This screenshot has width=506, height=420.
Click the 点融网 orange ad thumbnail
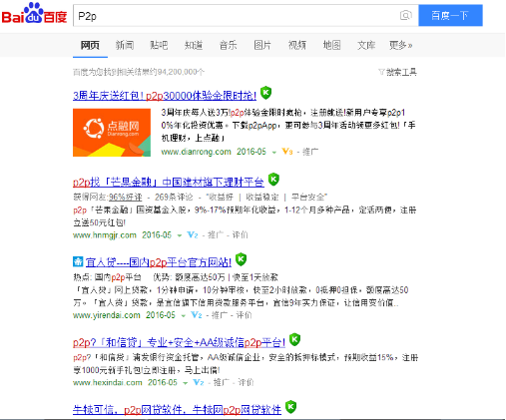pos(112,133)
